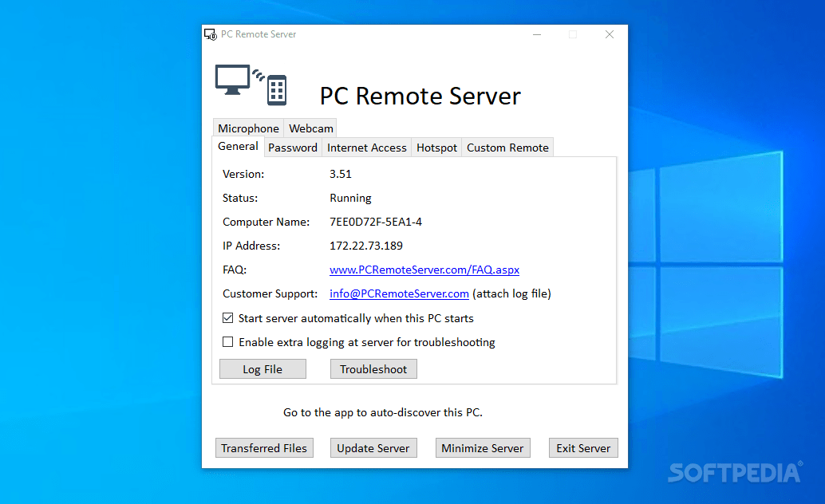Select the General tab

[x=238, y=146]
